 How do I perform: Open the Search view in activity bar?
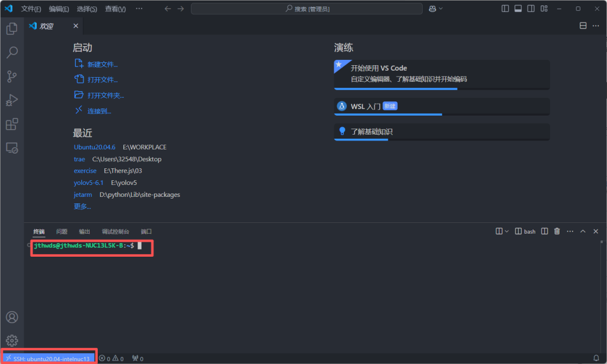(x=11, y=53)
